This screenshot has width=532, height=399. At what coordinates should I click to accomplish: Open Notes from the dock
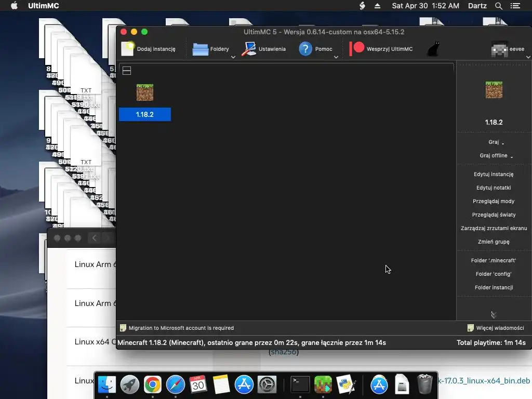pyautogui.click(x=221, y=385)
